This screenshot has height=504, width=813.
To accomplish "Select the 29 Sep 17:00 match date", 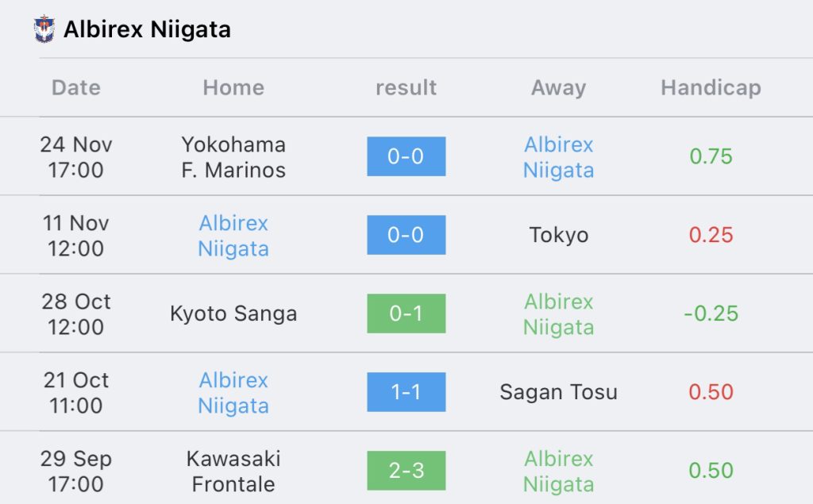I will click(76, 471).
